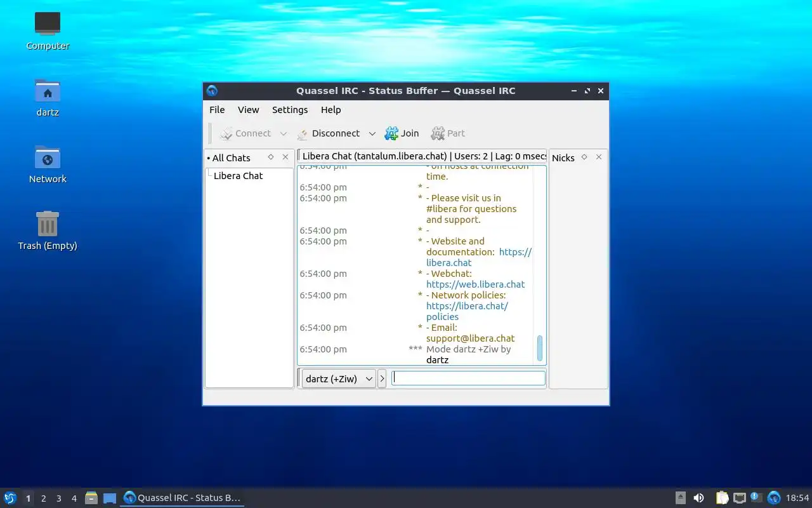Switch to workspace 4
Image resolution: width=812 pixels, height=508 pixels.
tap(74, 498)
